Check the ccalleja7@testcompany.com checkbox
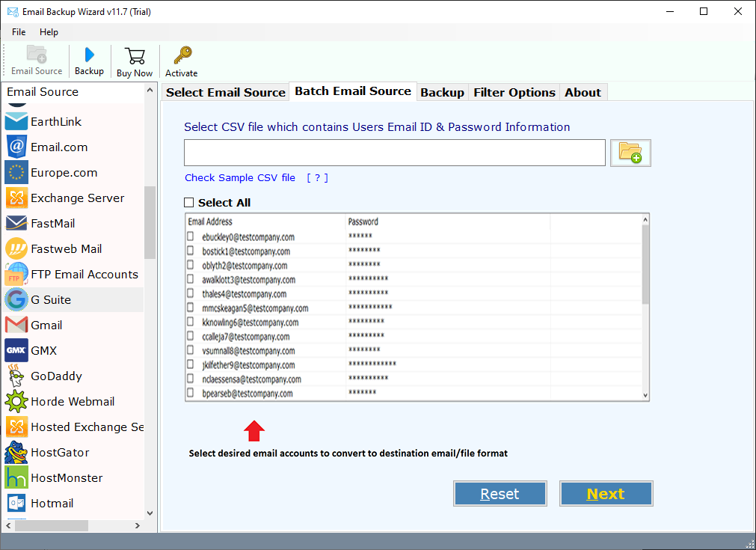The height and width of the screenshot is (550, 756). 191,336
